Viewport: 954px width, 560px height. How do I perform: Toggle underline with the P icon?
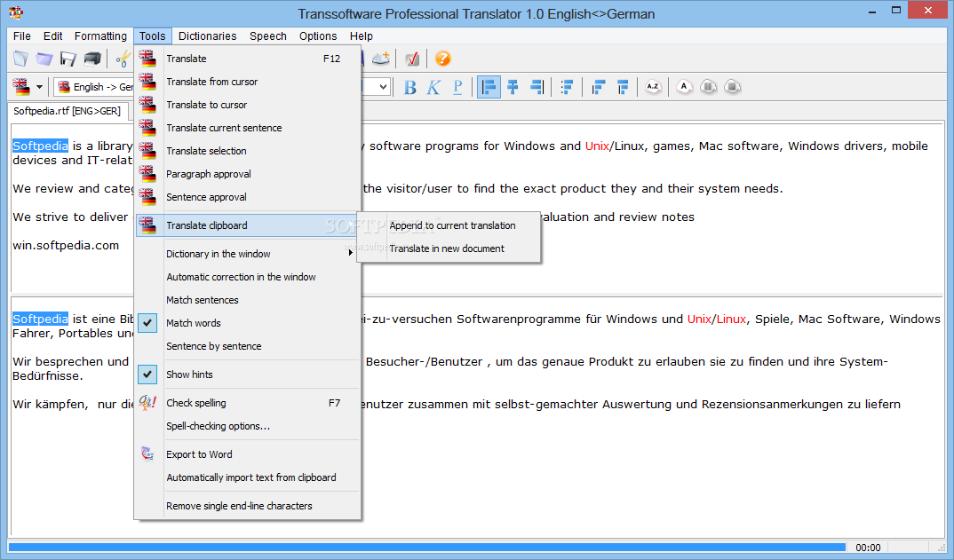[457, 88]
